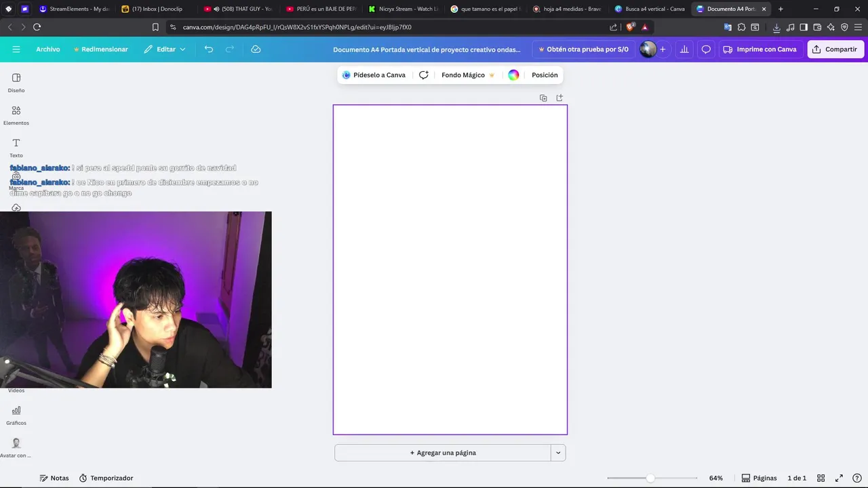
Task: Click Agregar una página button
Action: click(x=443, y=453)
